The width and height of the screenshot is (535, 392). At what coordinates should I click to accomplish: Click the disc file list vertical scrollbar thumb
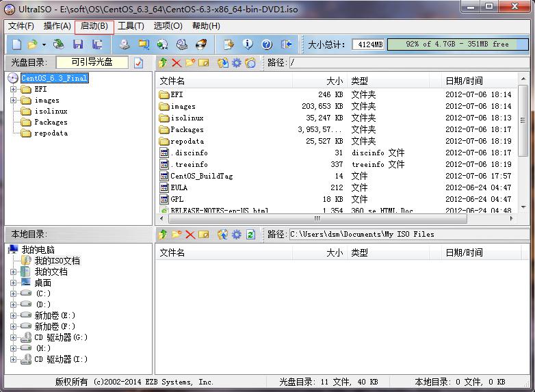[523, 120]
